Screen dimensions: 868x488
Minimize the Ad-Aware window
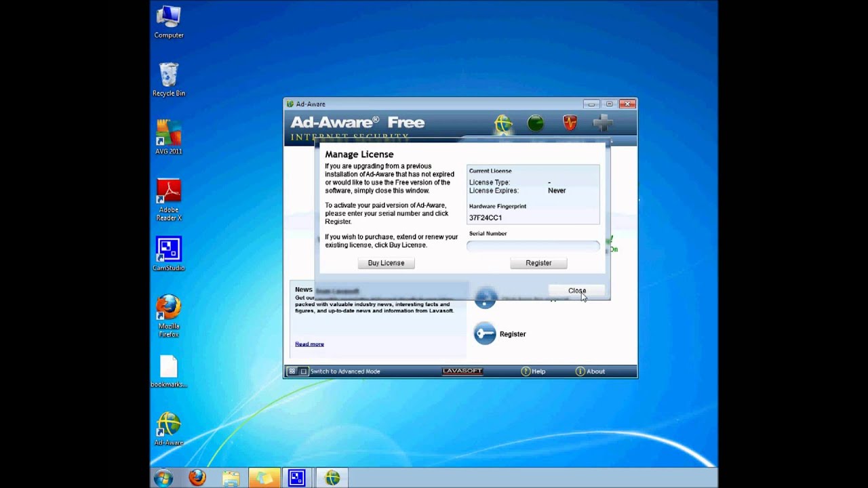591,104
